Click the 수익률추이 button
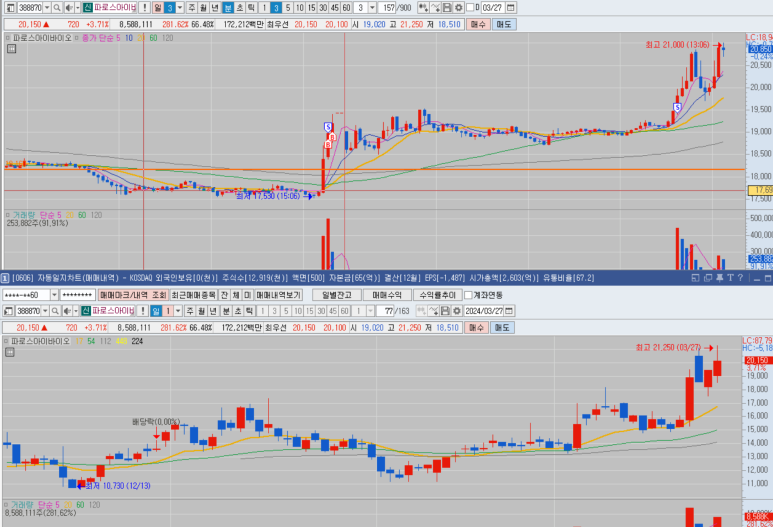The height and width of the screenshot is (527, 773). coord(437,295)
